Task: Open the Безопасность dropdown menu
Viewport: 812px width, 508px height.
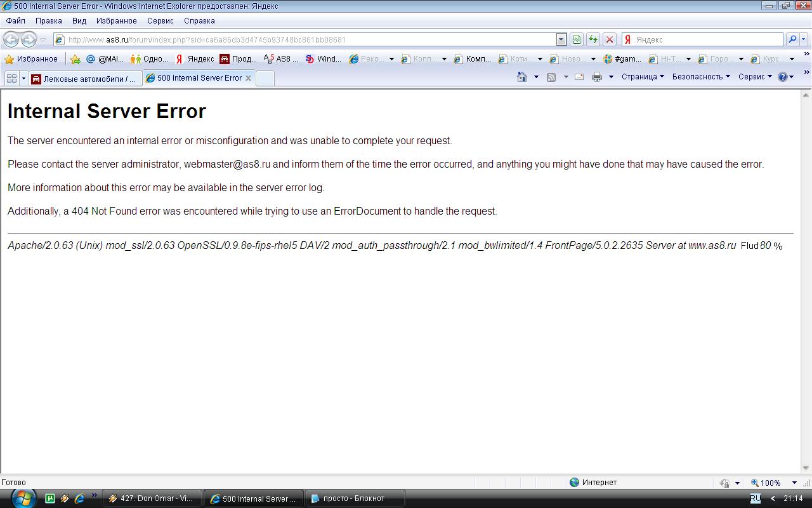Action: click(700, 77)
